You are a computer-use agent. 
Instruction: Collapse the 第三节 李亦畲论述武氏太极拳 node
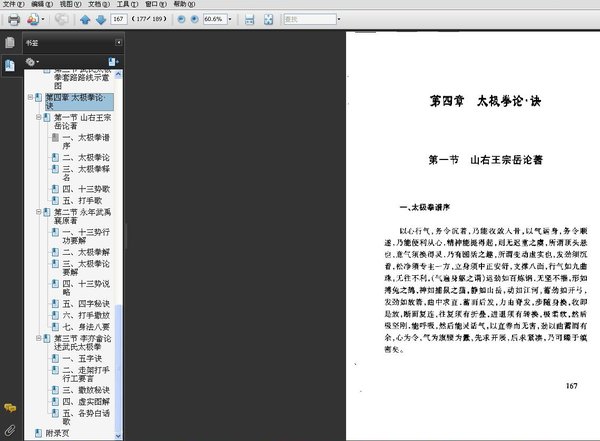[39, 338]
